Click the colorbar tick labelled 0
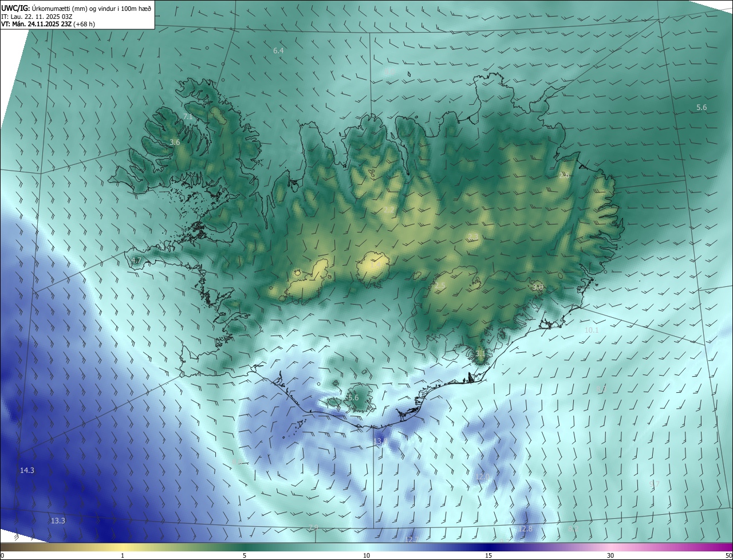This screenshot has width=733, height=560. coord(2,555)
